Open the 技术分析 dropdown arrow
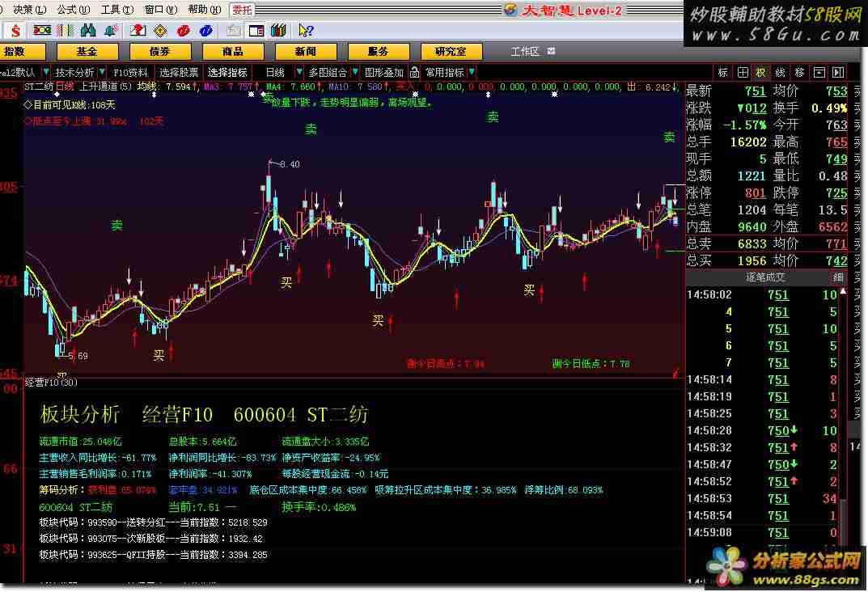The image size is (868, 592). pyautogui.click(x=102, y=72)
